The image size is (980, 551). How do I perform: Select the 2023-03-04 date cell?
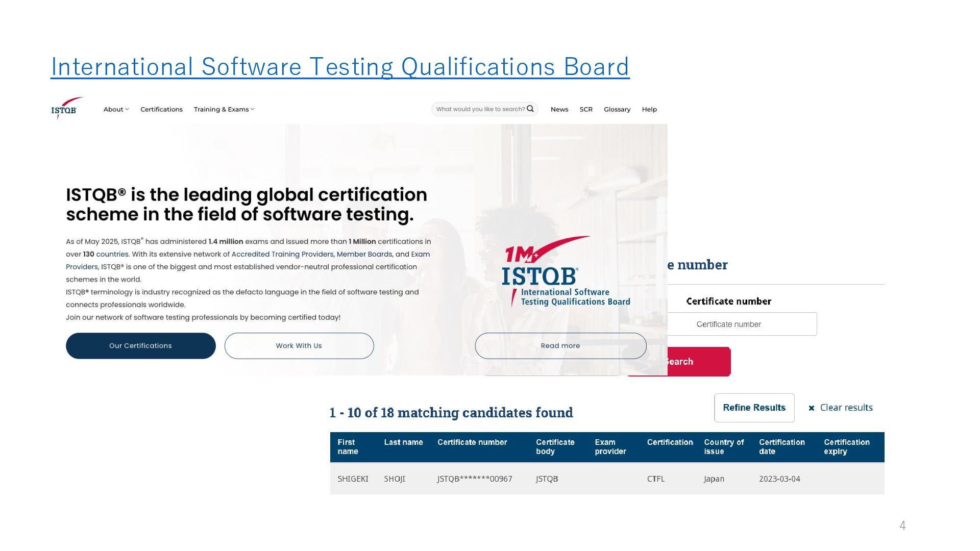[779, 479]
